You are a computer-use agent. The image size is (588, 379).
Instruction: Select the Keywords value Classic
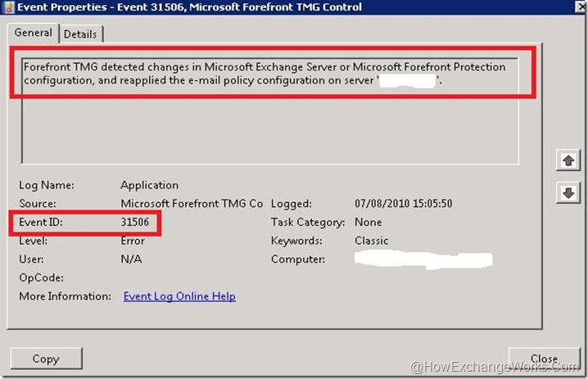tap(372, 241)
